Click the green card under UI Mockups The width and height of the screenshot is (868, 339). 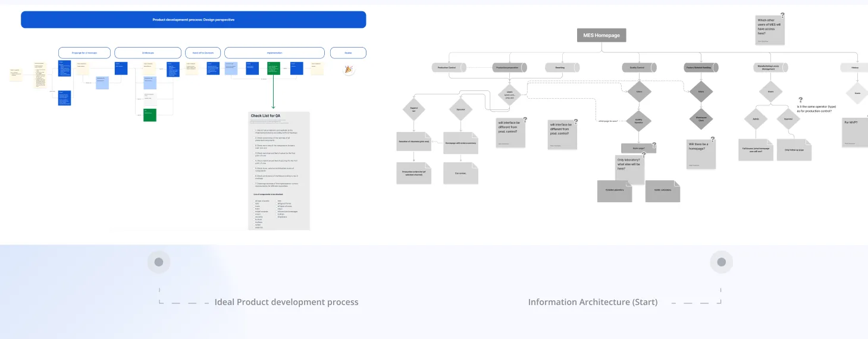tap(150, 115)
